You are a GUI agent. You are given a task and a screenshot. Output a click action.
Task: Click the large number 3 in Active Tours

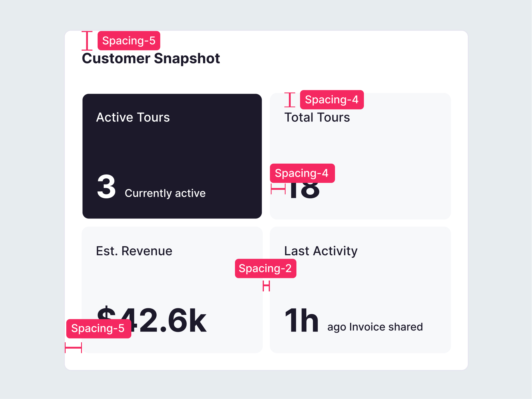point(106,187)
